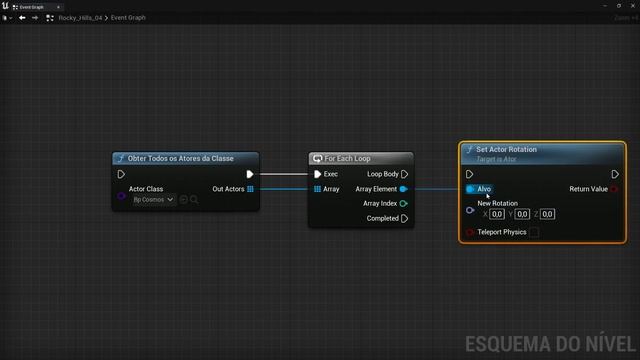Click the "Actor Class" label

tap(146, 189)
